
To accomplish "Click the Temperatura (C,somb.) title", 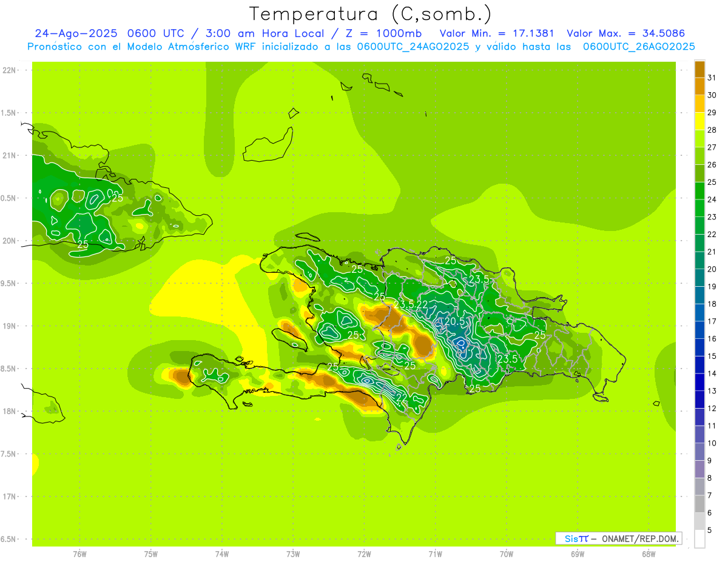I will (370, 14).
